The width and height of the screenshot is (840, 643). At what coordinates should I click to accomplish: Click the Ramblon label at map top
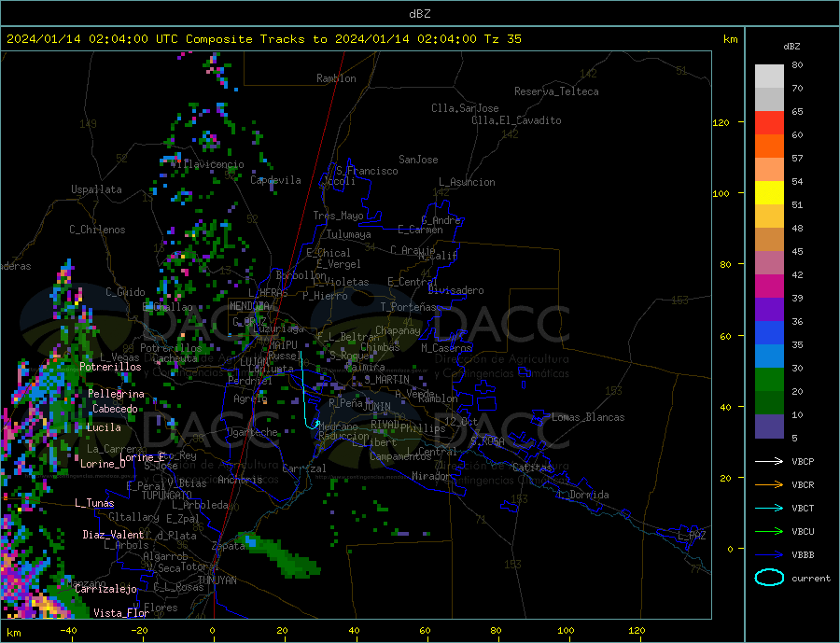tap(336, 78)
